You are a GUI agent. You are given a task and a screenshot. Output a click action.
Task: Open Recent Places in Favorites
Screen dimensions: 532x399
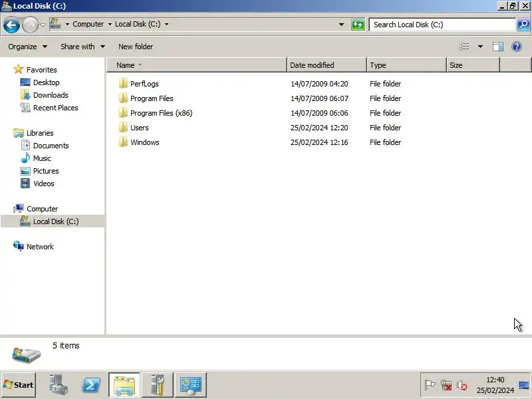coord(56,108)
